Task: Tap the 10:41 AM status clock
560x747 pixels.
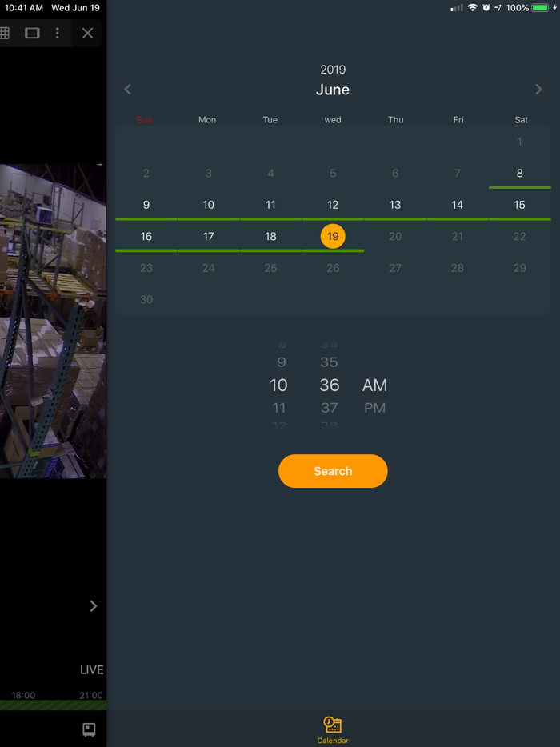Action: point(24,8)
